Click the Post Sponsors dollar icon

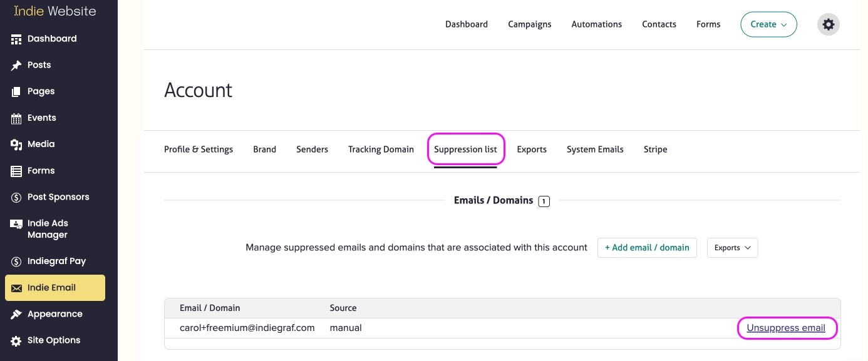[x=16, y=197]
